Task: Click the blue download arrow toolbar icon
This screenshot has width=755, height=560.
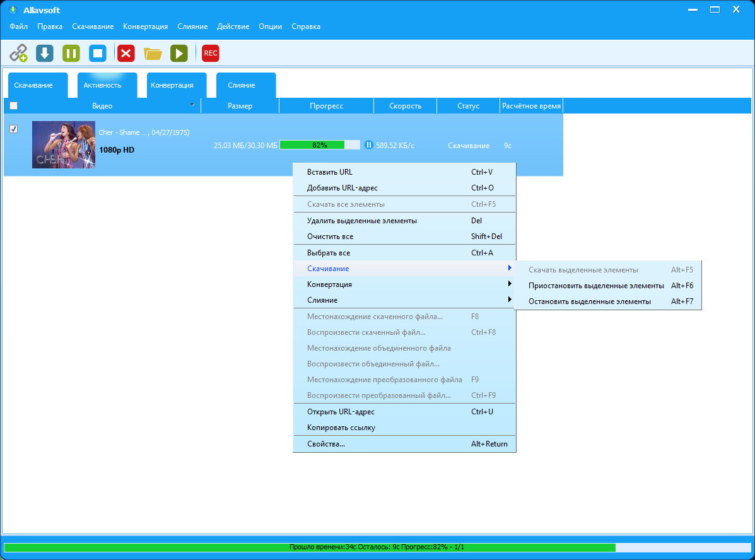Action: (x=45, y=53)
